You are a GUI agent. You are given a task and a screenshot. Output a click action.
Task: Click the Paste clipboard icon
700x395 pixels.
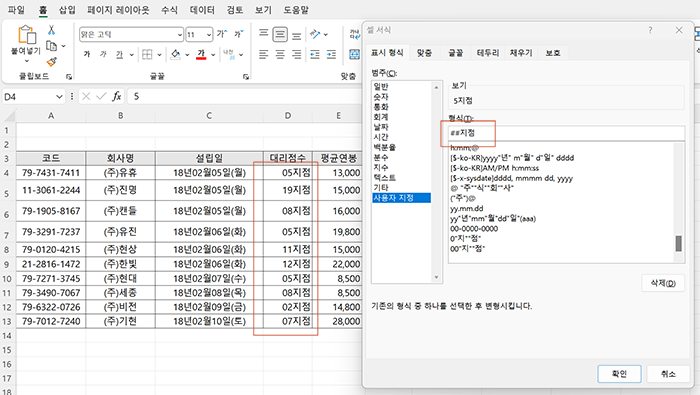[26, 35]
